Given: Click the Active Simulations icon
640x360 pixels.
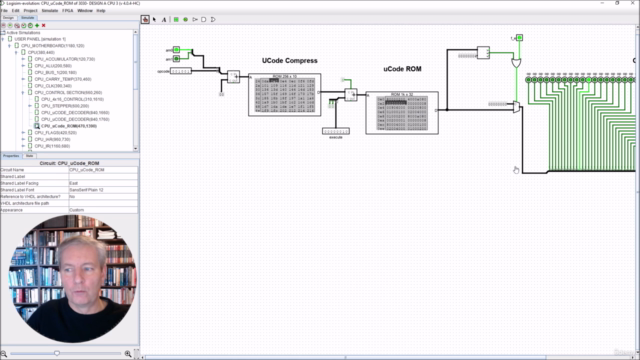Looking at the screenshot, I should point(3,33).
